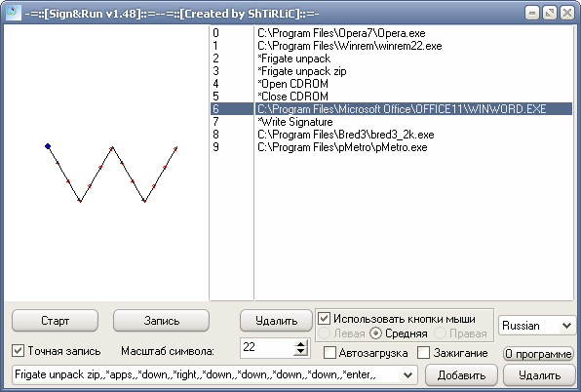Image resolution: width=581 pixels, height=392 pixels.
Task: Click the Запись button
Action: tap(161, 321)
